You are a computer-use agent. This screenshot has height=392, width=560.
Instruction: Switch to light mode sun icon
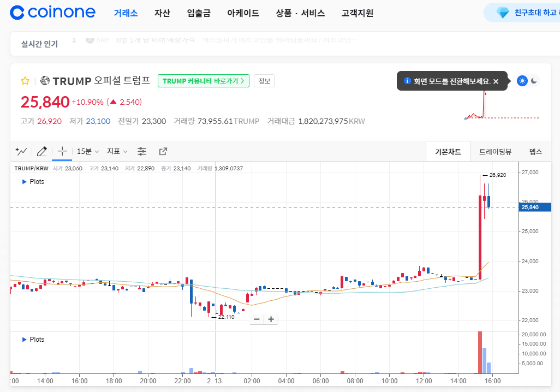point(522,81)
